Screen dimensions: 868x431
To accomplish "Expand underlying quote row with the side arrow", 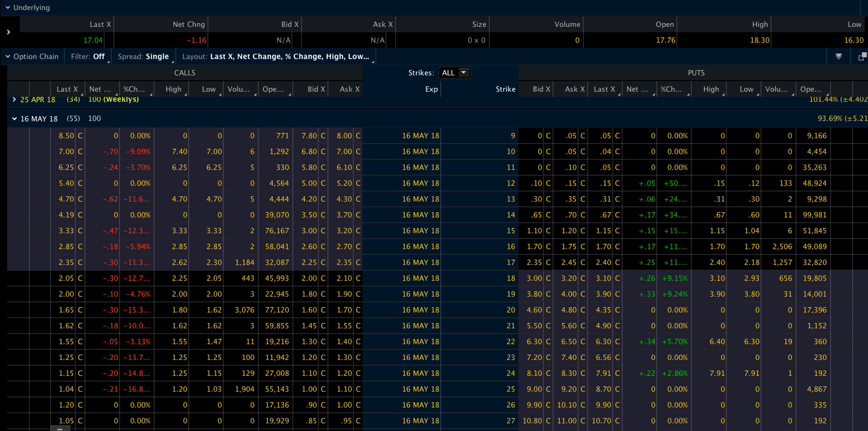I will click(9, 32).
